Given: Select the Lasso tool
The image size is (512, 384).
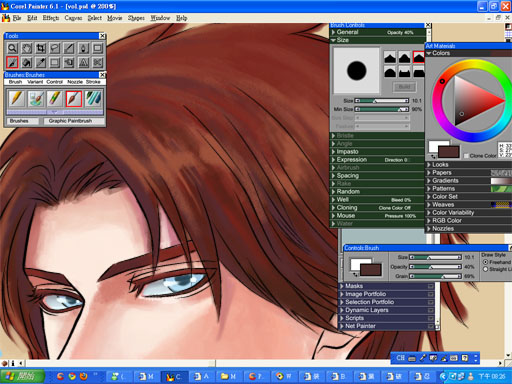Looking at the screenshot, I should tap(55, 48).
